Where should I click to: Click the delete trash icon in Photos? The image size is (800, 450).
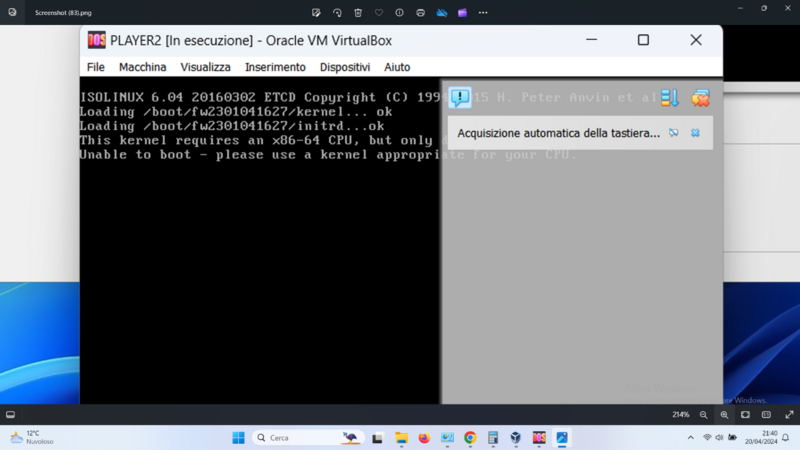[358, 13]
